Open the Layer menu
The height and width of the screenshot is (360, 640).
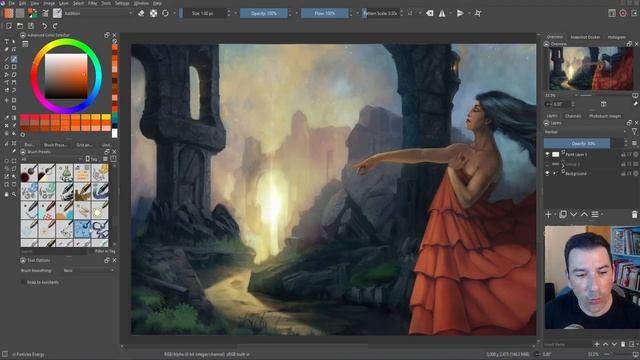(x=64, y=3)
